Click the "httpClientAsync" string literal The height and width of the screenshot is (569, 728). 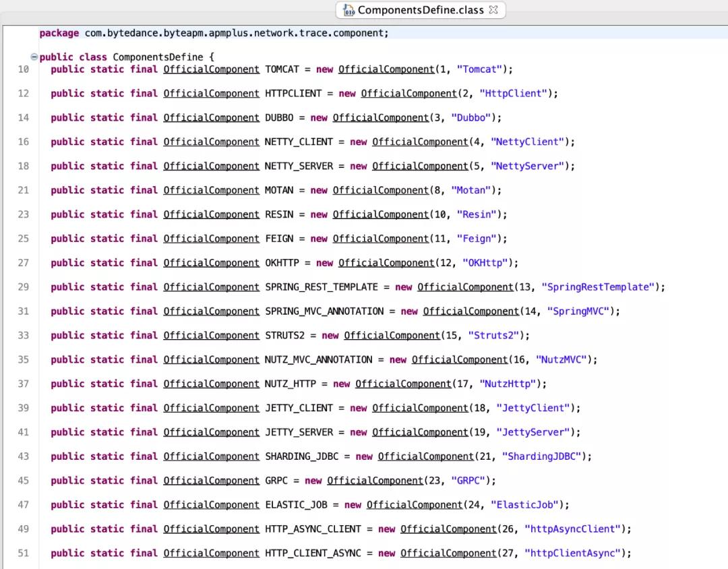[572, 553]
